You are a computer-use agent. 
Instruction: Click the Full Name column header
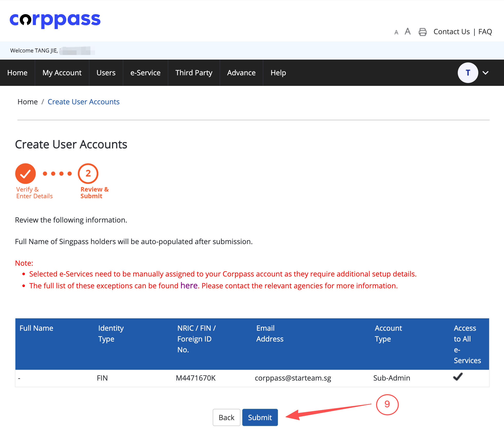click(36, 328)
